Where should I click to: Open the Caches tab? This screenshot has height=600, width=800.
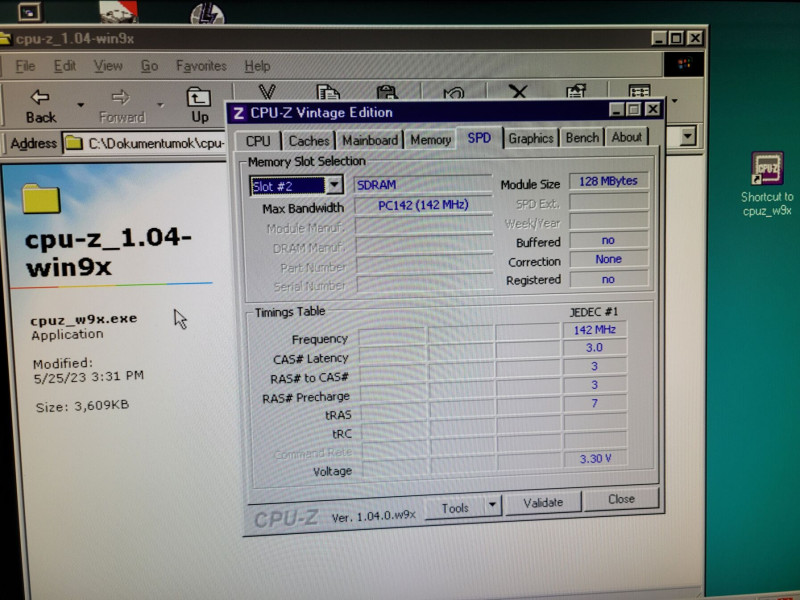coord(309,140)
